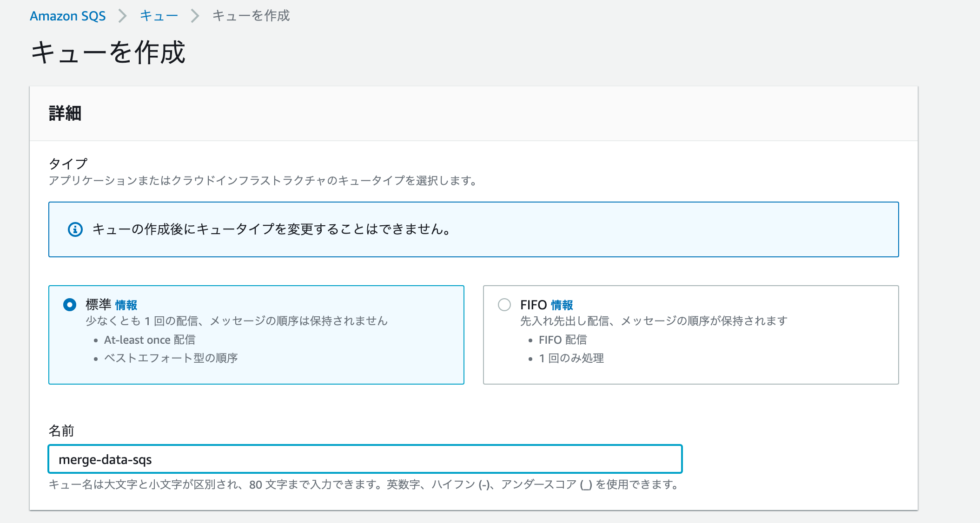Click the queue type change warning message
The width and height of the screenshot is (980, 523).
272,229
